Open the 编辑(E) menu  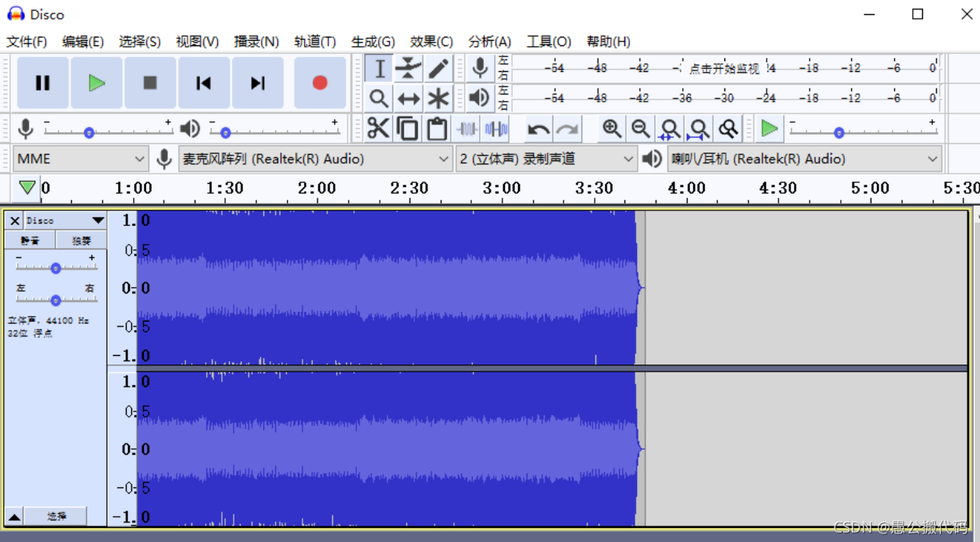[x=83, y=41]
